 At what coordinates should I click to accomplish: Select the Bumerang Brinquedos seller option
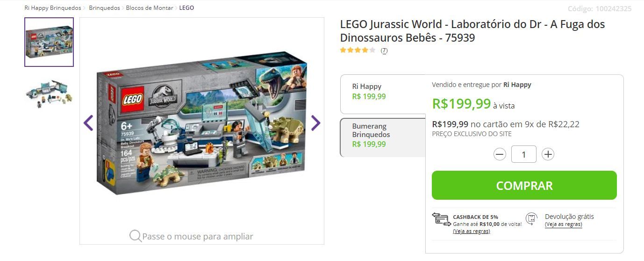383,138
